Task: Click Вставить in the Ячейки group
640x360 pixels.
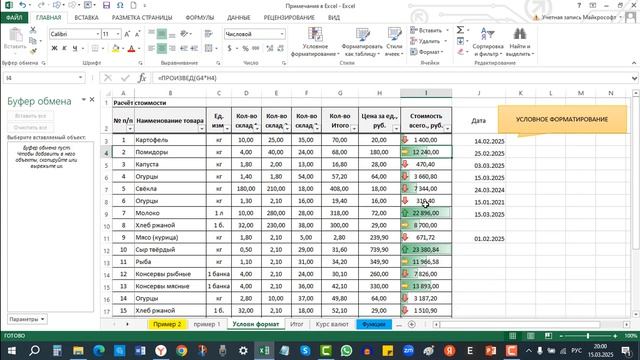Action: tap(429, 30)
